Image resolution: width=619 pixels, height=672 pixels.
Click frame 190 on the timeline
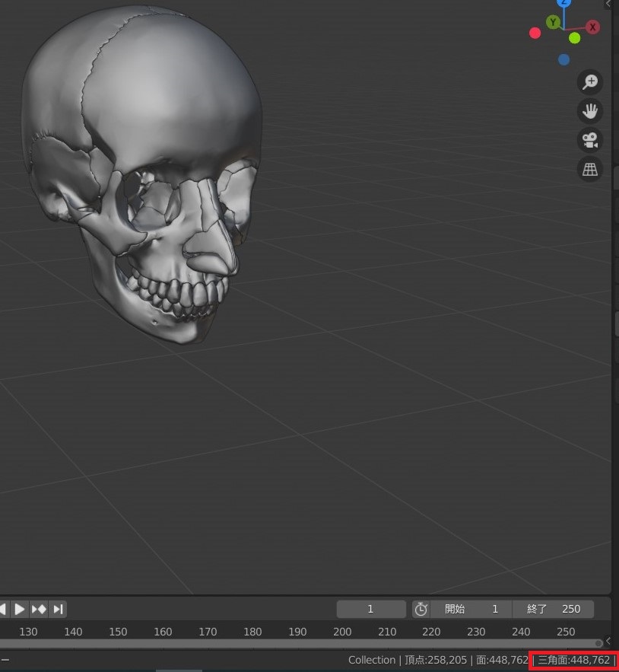tap(297, 632)
